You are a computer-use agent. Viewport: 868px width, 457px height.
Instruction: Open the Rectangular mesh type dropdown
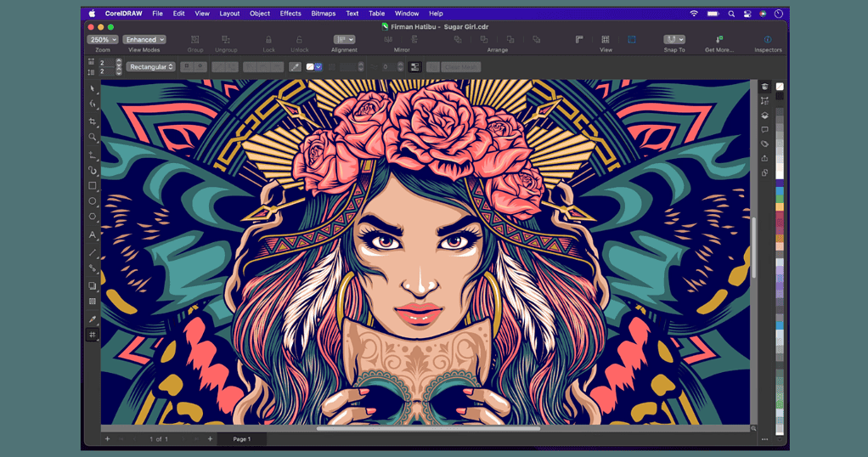(x=151, y=66)
